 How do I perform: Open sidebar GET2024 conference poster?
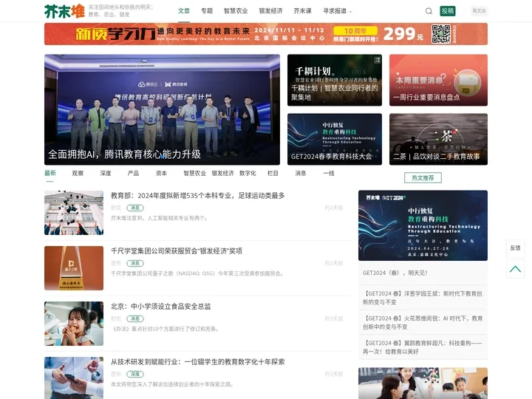click(x=423, y=225)
